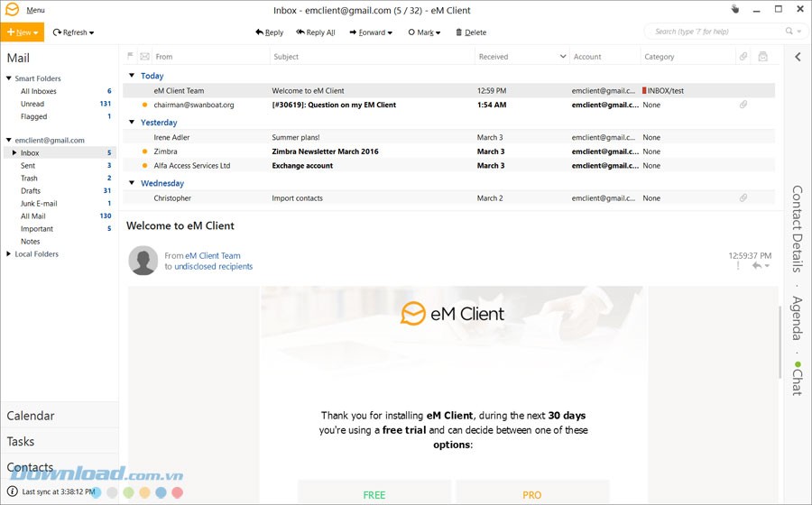The image size is (812, 505).
Task: Open Welcome to eM Client email
Action: point(449,90)
